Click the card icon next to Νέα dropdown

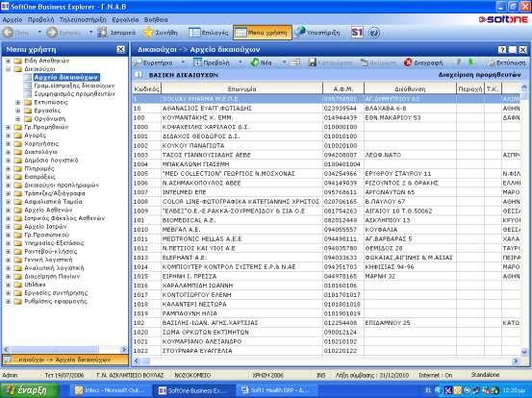[296, 62]
